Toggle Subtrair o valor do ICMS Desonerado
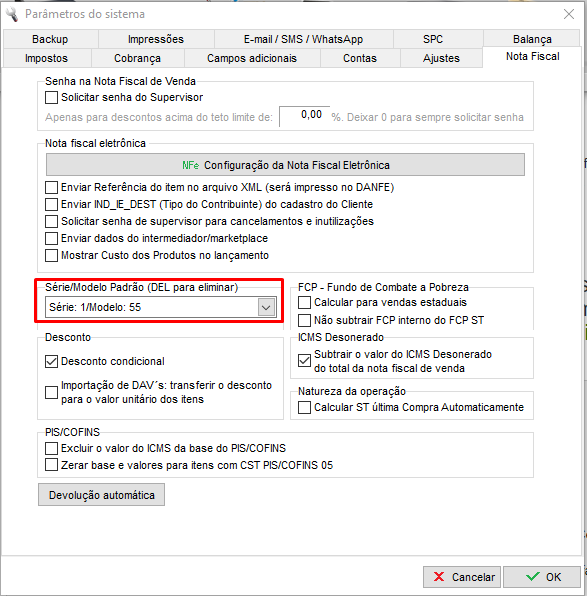 tap(304, 360)
